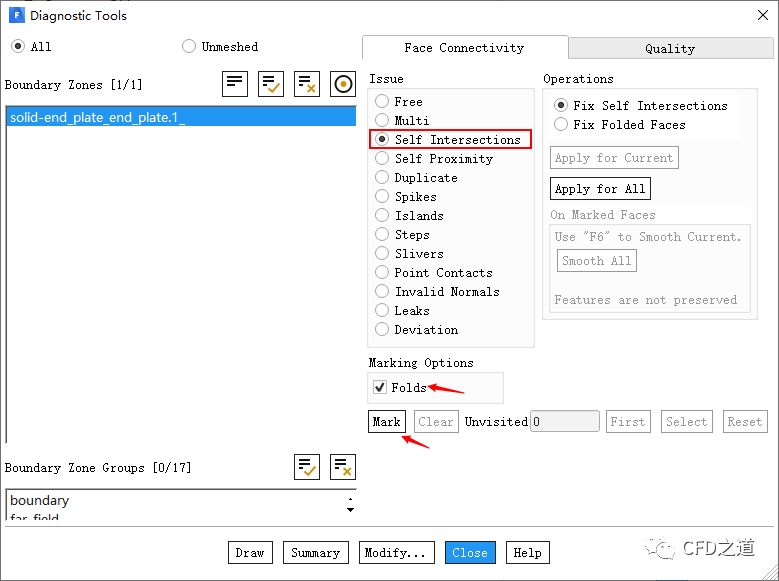Select the Unmeshed radio button

point(189,47)
